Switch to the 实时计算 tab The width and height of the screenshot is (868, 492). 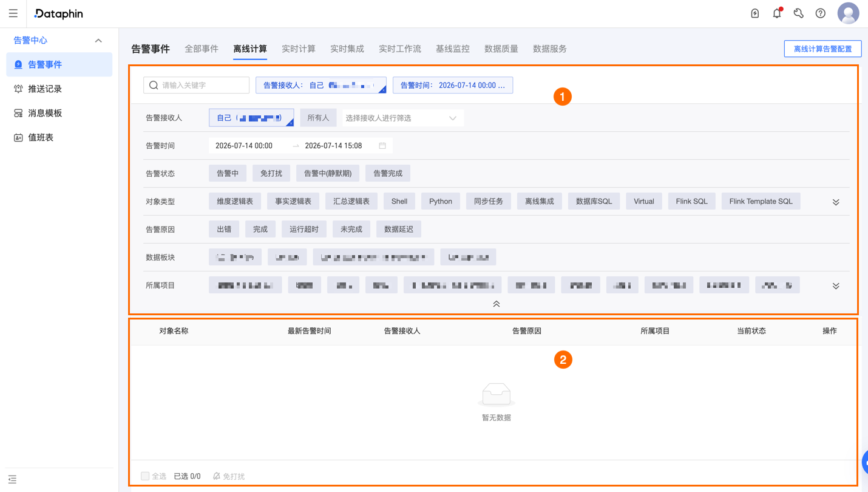point(299,49)
